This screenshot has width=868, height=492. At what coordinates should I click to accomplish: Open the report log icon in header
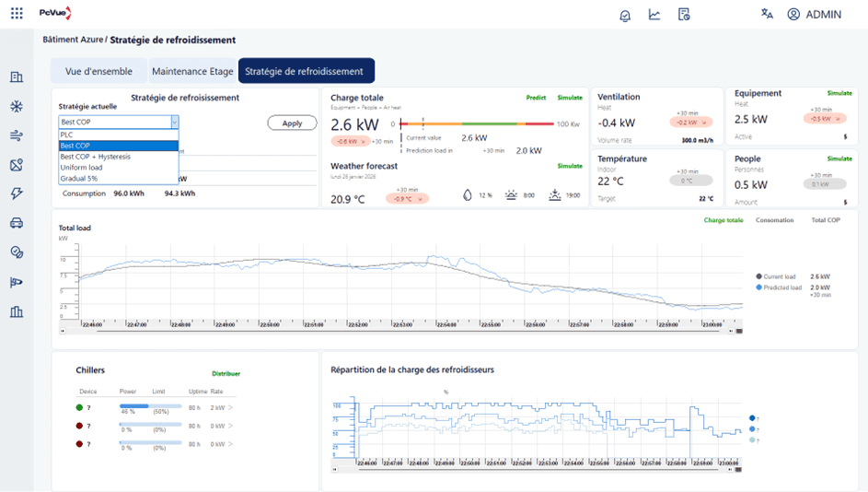pyautogui.click(x=684, y=15)
